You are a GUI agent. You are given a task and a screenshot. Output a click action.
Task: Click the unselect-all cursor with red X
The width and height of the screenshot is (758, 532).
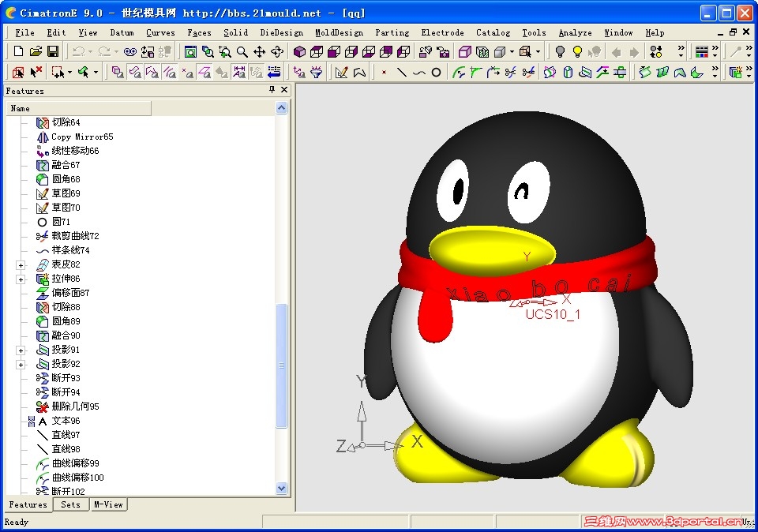coord(36,73)
